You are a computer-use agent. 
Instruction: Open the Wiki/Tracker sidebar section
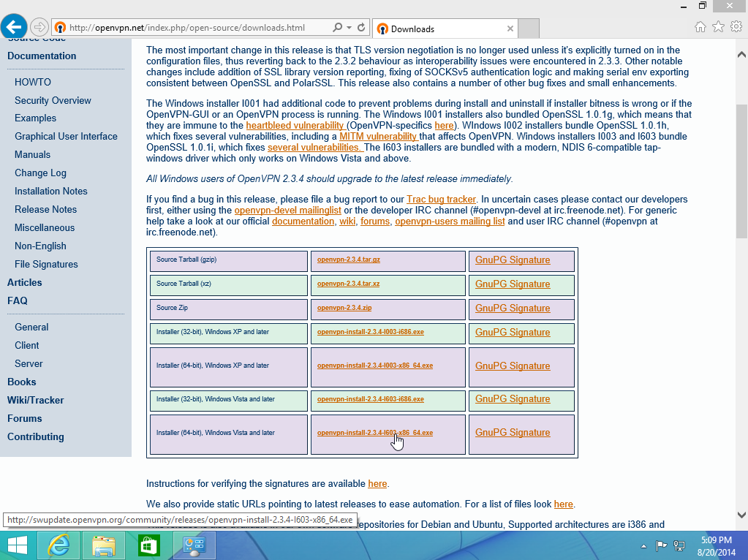point(35,400)
